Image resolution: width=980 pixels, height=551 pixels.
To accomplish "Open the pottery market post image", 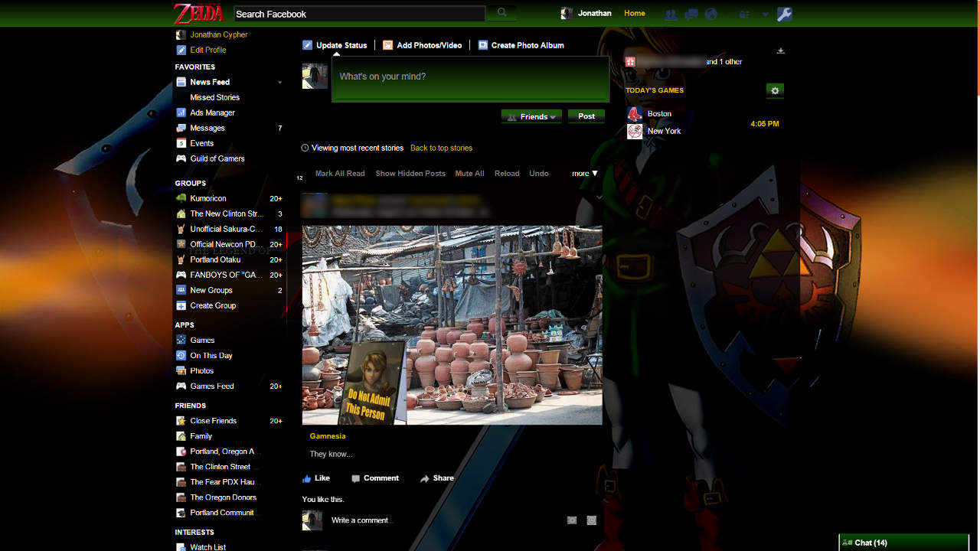I will [452, 325].
